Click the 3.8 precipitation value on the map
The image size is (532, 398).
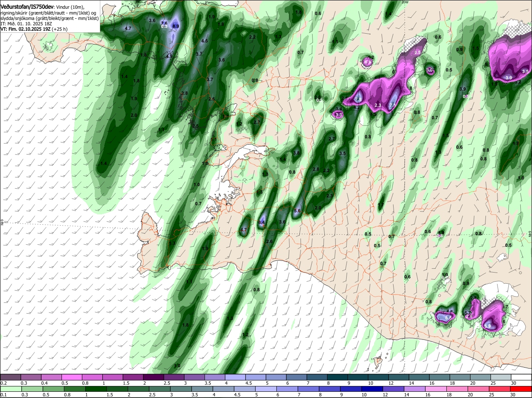[296, 153]
